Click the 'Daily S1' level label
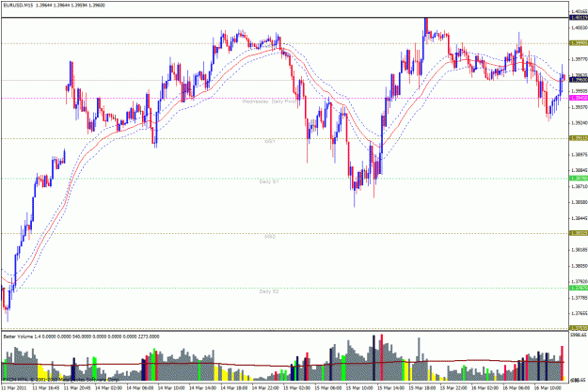This screenshot has width=588, height=392. [269, 181]
